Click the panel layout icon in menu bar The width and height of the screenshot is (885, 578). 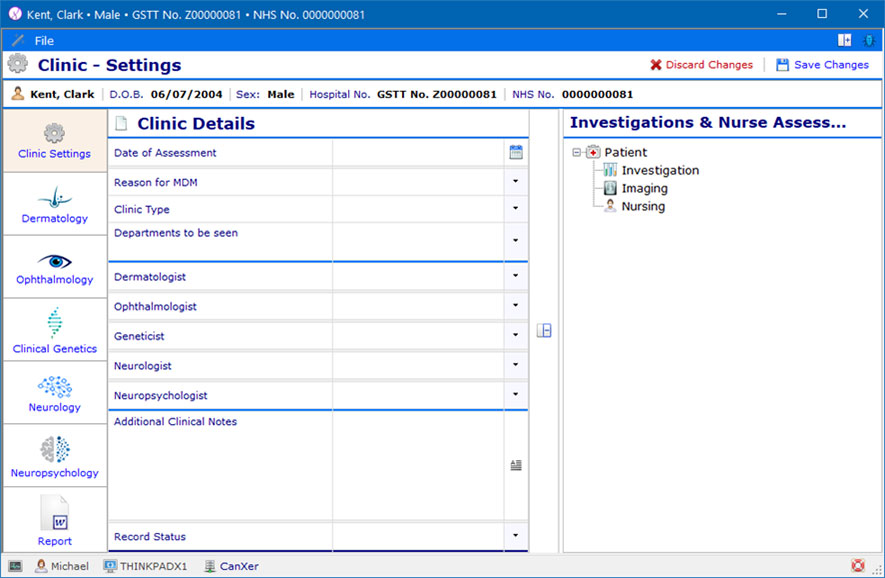click(x=844, y=40)
